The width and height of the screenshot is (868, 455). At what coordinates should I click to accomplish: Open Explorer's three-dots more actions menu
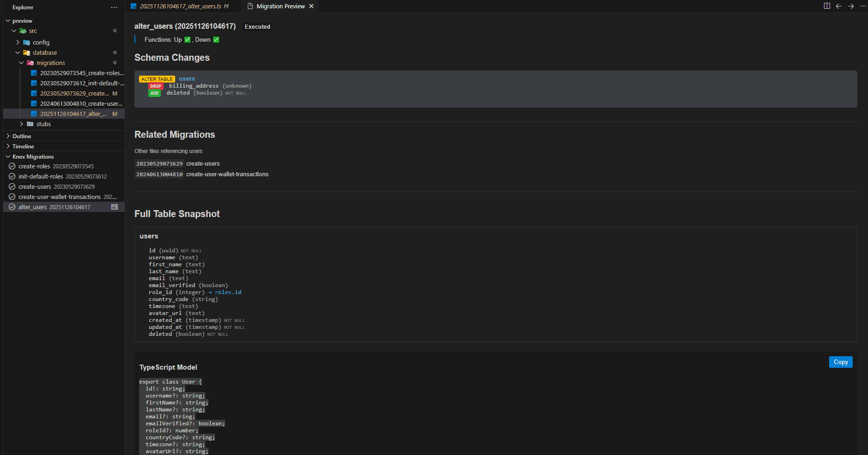114,7
